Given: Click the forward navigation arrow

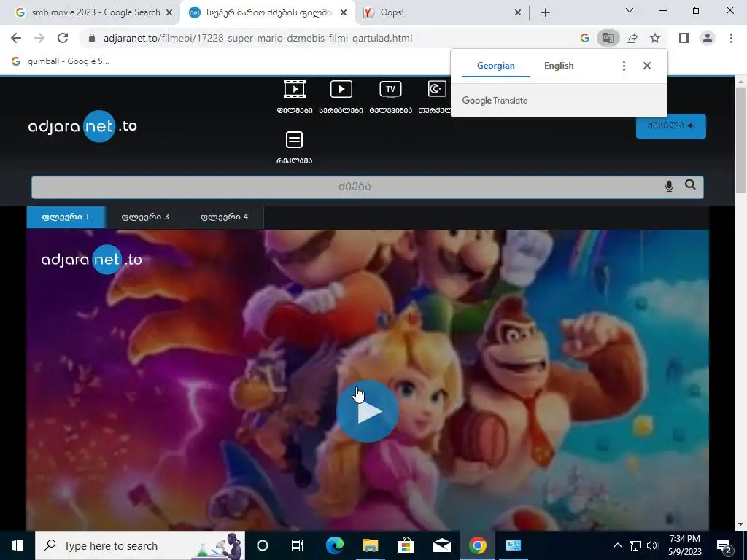Looking at the screenshot, I should (39, 38).
